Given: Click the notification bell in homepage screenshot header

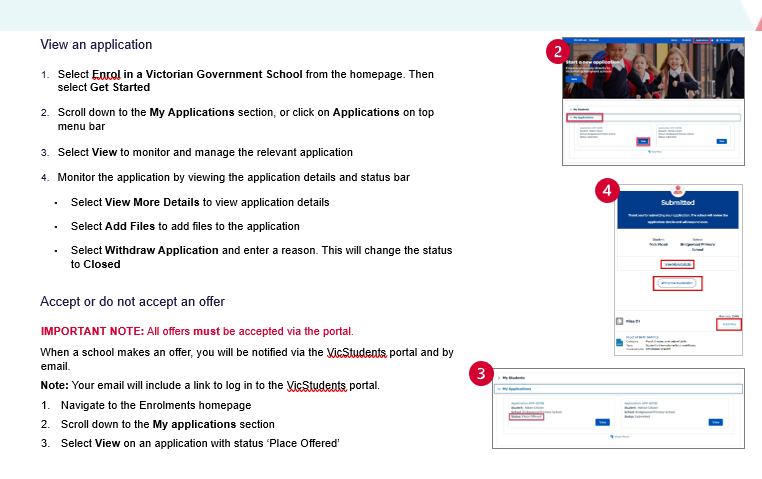Looking at the screenshot, I should coord(712,40).
